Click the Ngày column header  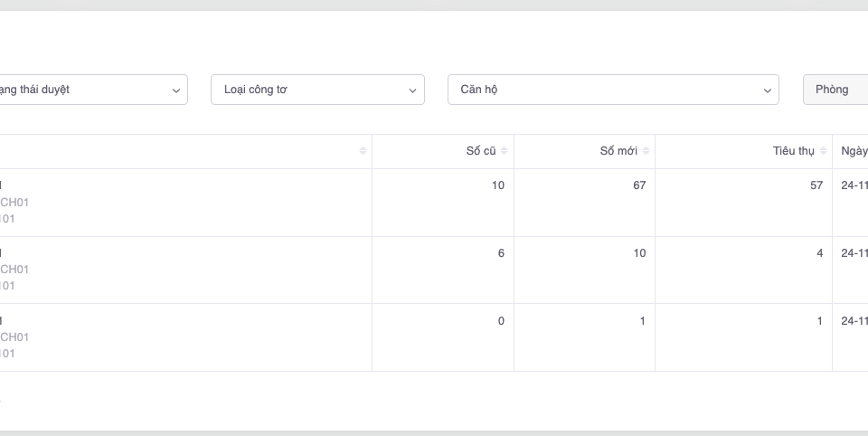pos(854,151)
